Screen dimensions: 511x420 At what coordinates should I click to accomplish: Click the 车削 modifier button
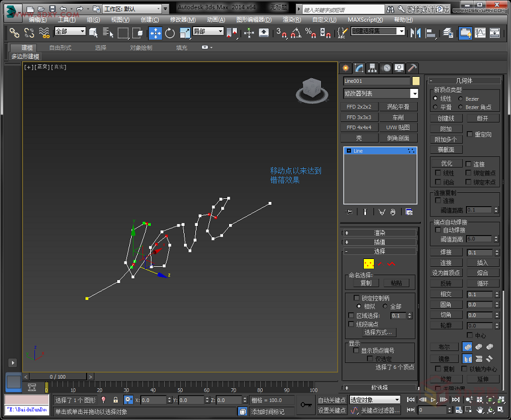(398, 117)
